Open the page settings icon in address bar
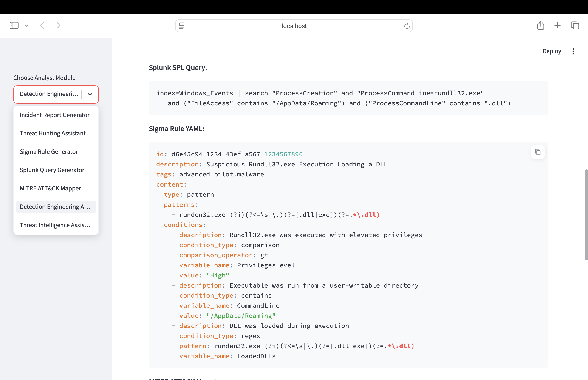This screenshot has height=380, width=588. (x=182, y=26)
